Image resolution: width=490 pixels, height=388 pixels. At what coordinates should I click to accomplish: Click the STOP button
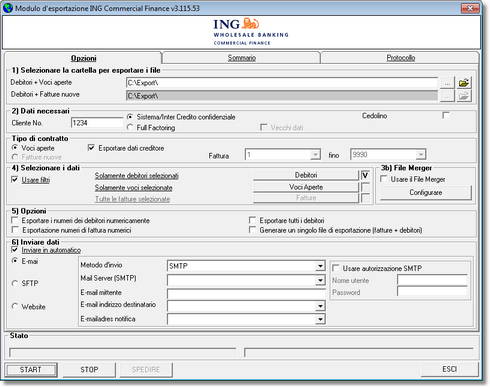(x=89, y=370)
